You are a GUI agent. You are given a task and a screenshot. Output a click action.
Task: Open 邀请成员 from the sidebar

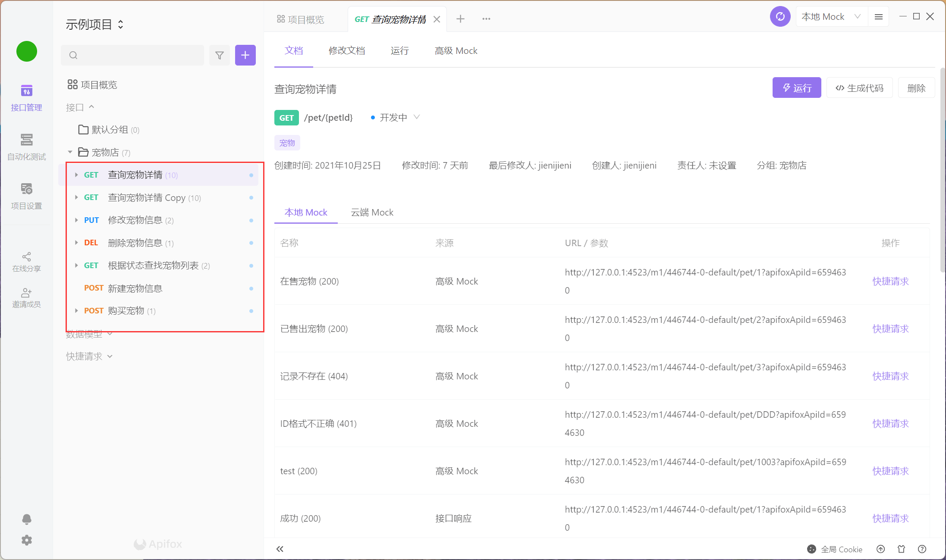pos(26,297)
